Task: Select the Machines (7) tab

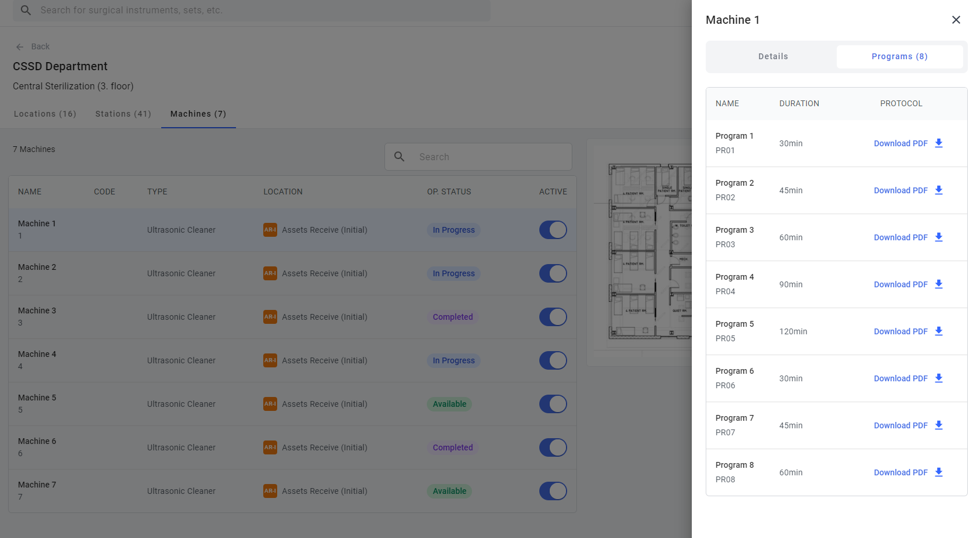Action: [x=198, y=114]
